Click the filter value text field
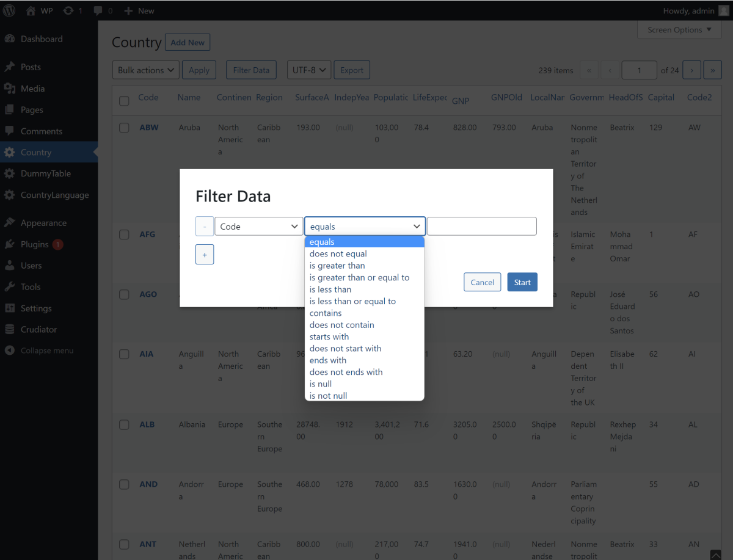 [482, 226]
